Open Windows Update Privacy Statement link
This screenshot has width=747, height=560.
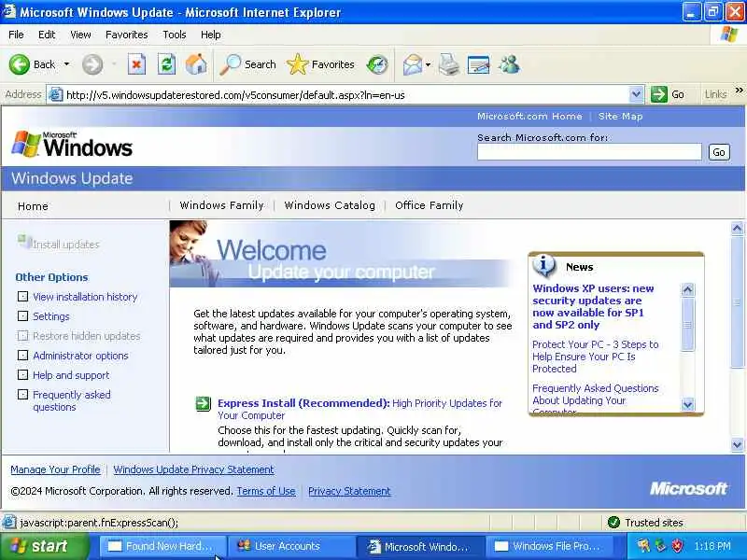tap(194, 469)
